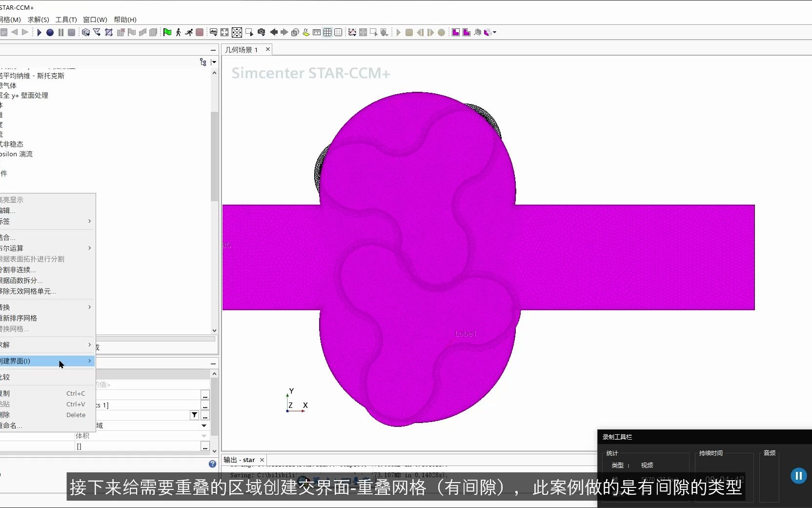
Task: Click the green flag initialize icon
Action: (x=167, y=32)
